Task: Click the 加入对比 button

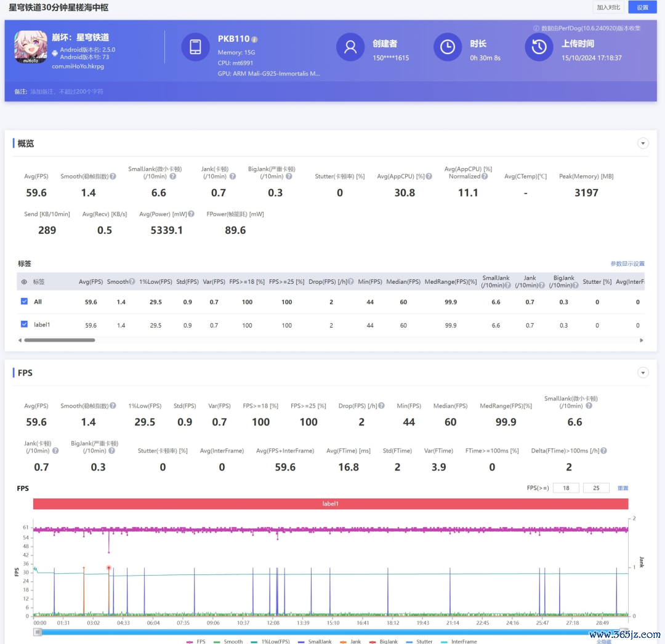Action: coord(608,7)
